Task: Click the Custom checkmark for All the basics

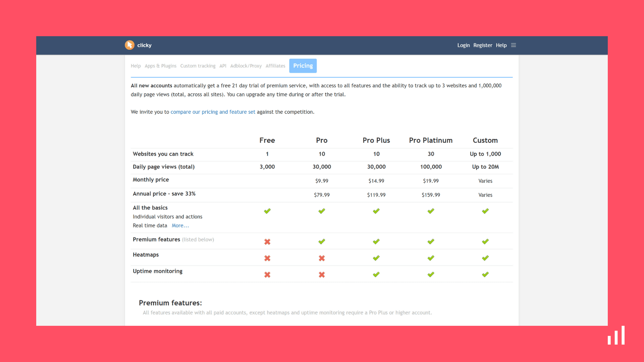Action: [x=485, y=211]
